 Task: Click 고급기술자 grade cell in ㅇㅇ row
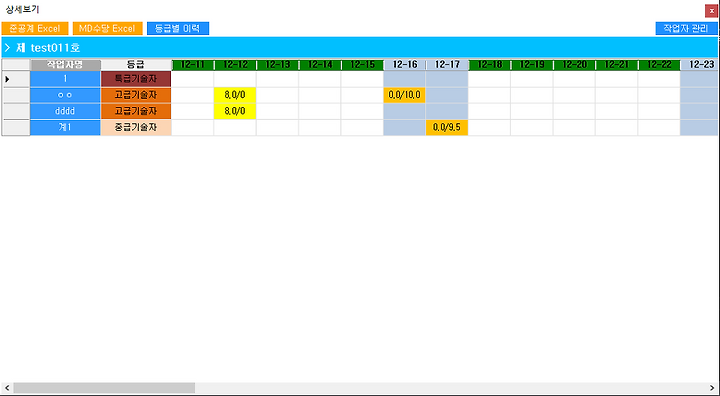pyautogui.click(x=136, y=95)
